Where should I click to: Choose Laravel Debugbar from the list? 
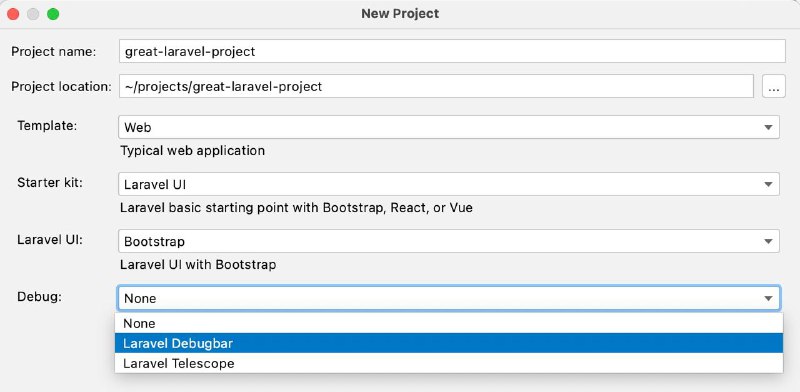tap(449, 343)
